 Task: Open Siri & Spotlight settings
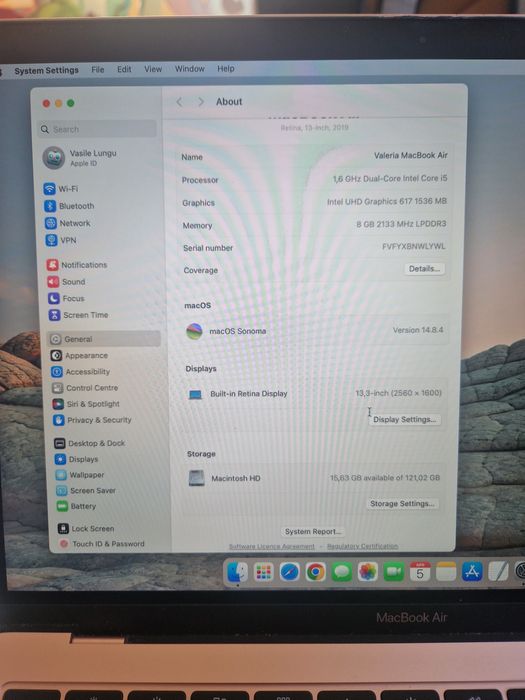[86, 404]
